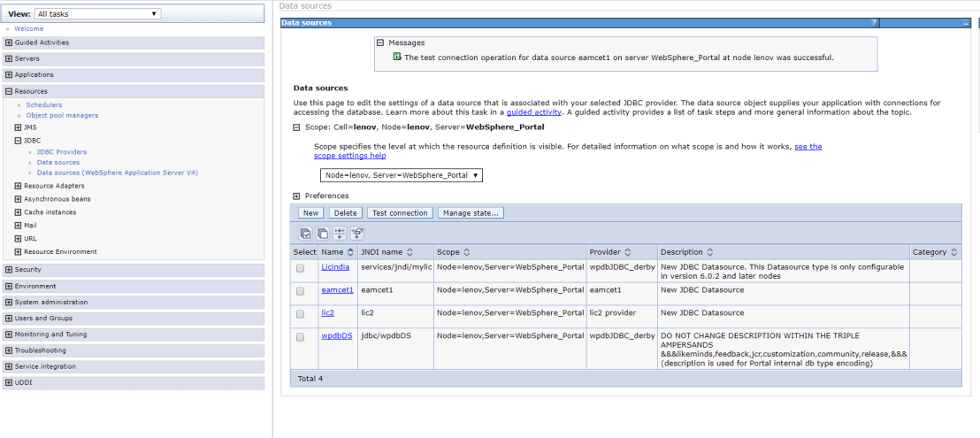Image resolution: width=980 pixels, height=438 pixels.
Task: Expand the Preferences section
Action: point(297,196)
